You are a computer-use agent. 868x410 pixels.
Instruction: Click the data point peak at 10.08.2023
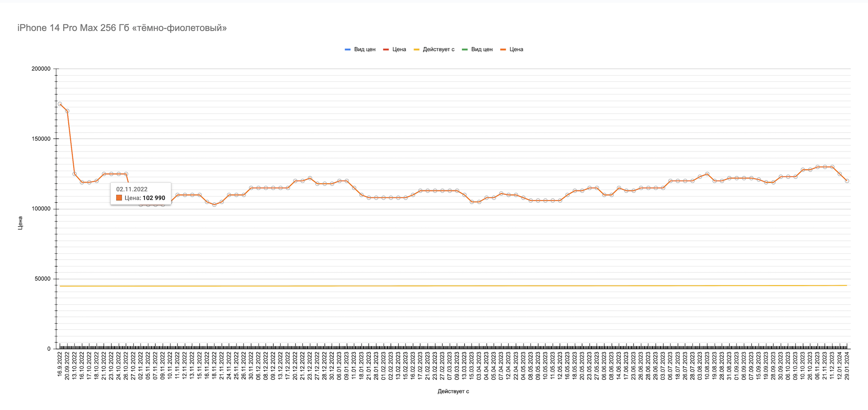click(x=707, y=174)
